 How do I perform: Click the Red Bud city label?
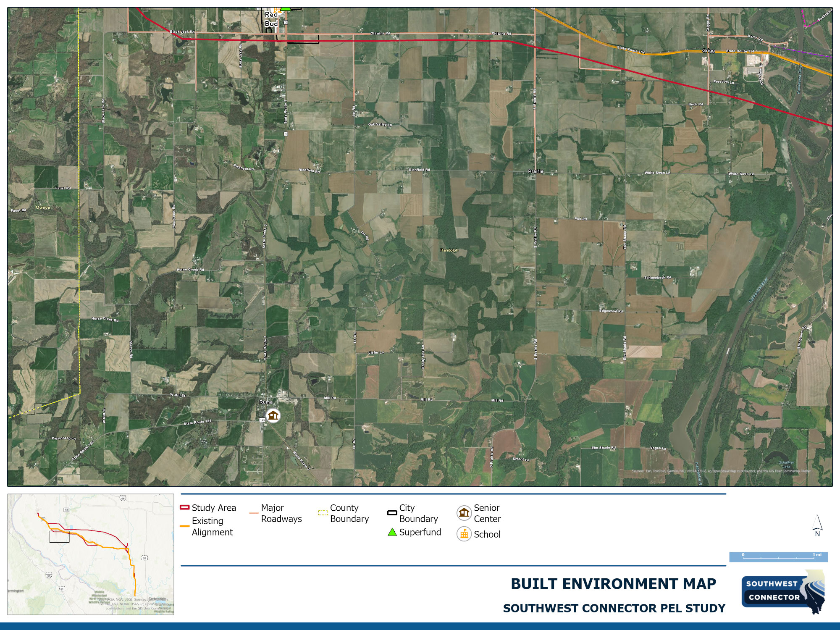pyautogui.click(x=271, y=19)
